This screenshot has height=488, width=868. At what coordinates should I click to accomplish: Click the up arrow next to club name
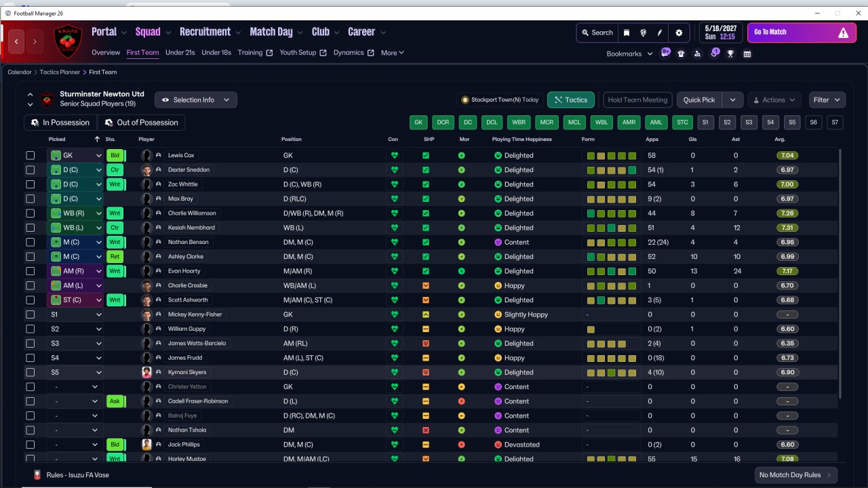click(x=31, y=95)
